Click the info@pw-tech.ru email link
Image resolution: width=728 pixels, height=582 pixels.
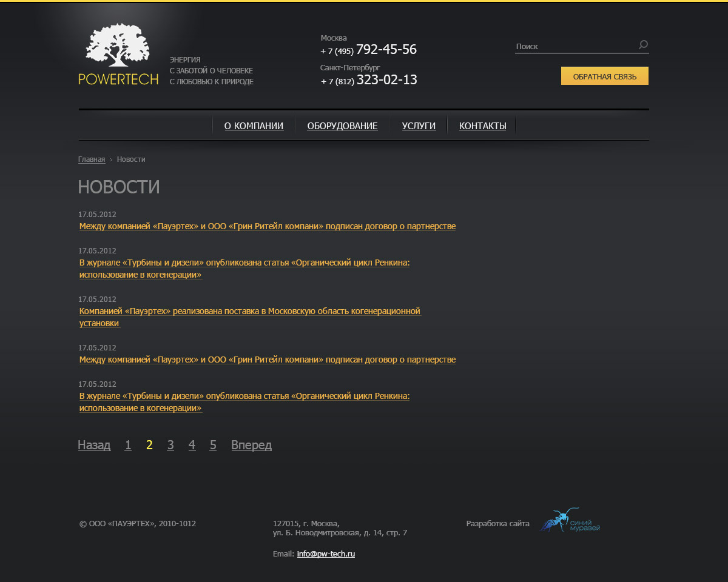326,554
